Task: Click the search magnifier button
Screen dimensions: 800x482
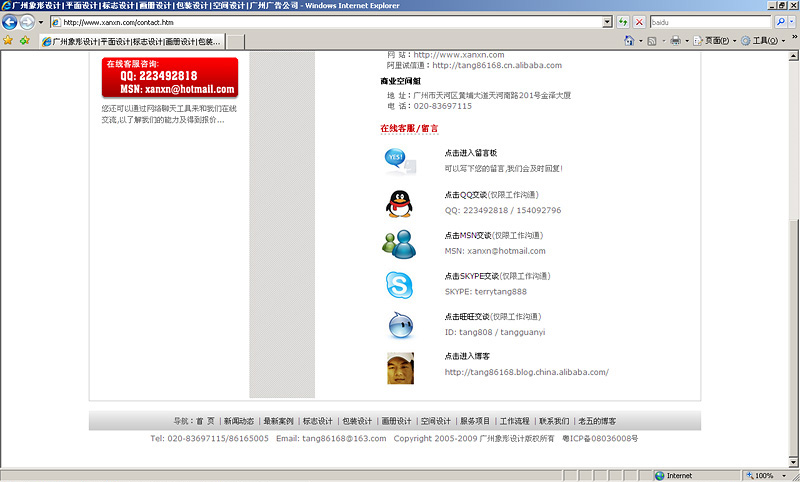Action: pyautogui.click(x=781, y=22)
